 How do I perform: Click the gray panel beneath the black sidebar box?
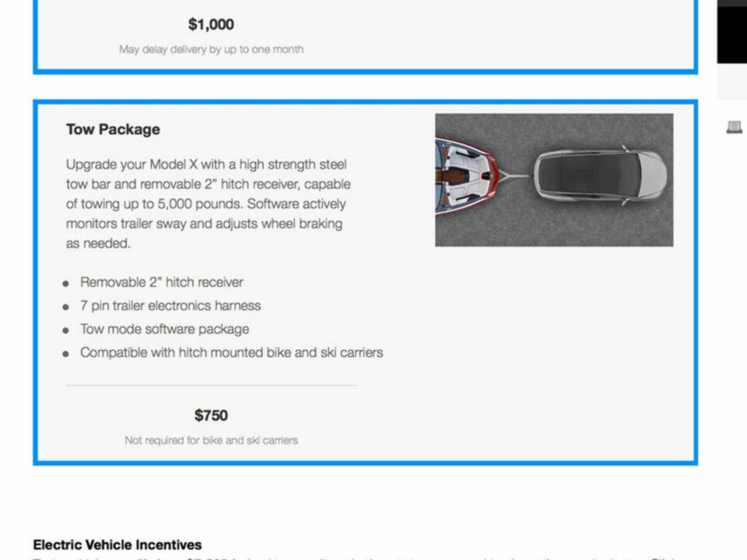click(732, 82)
